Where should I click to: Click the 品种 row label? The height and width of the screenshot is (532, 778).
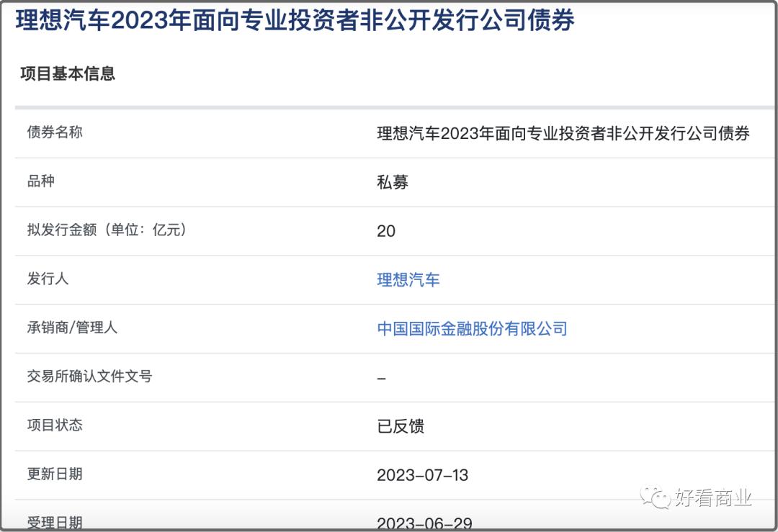point(40,181)
